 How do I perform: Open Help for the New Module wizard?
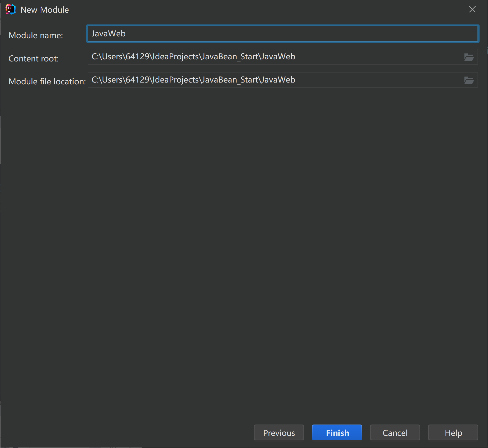pyautogui.click(x=453, y=433)
